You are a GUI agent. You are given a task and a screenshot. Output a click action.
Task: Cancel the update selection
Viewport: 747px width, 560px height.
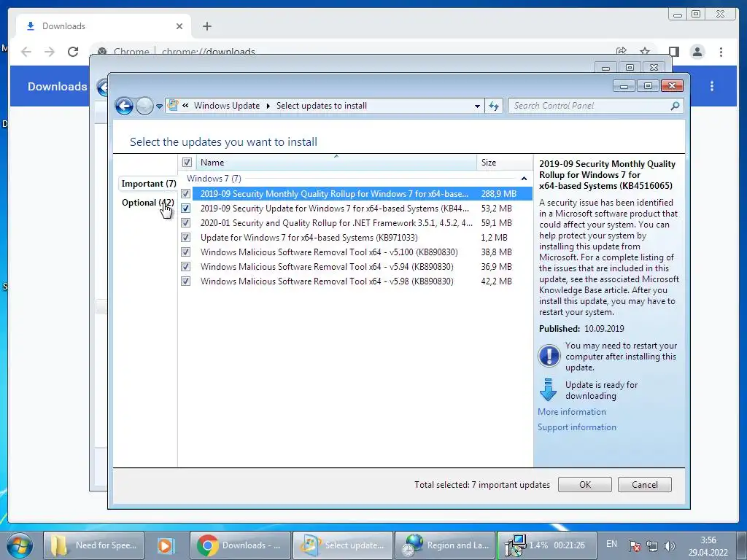click(x=645, y=485)
